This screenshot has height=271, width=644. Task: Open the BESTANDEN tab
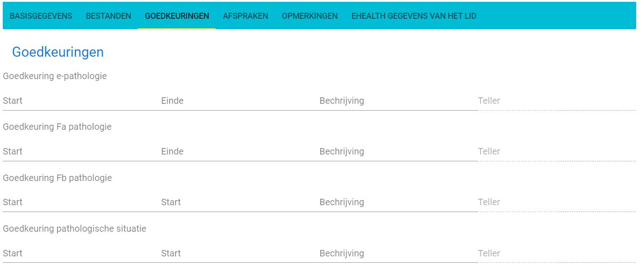108,16
